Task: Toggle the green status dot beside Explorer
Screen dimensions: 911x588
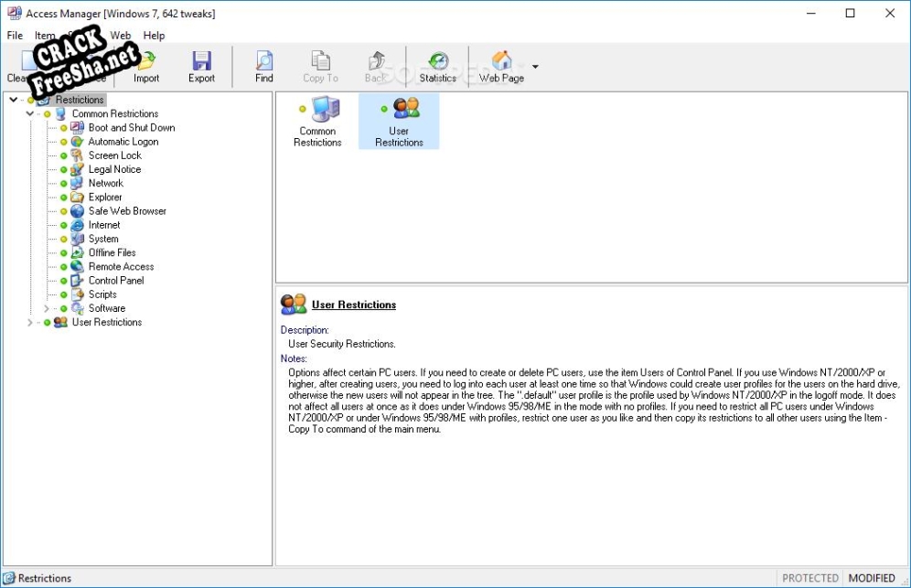Action: tap(64, 198)
